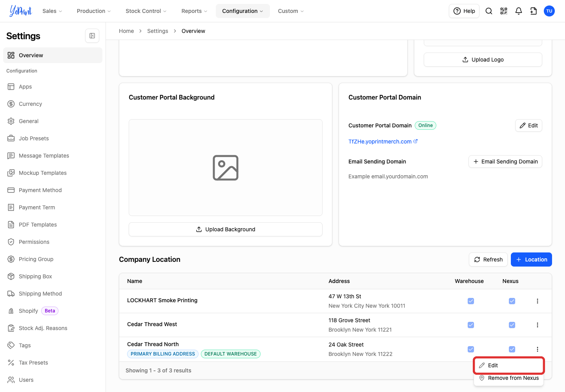Open TfZHe.yoprintmerch.com link
Viewport: 565px width, 392px height.
(383, 142)
